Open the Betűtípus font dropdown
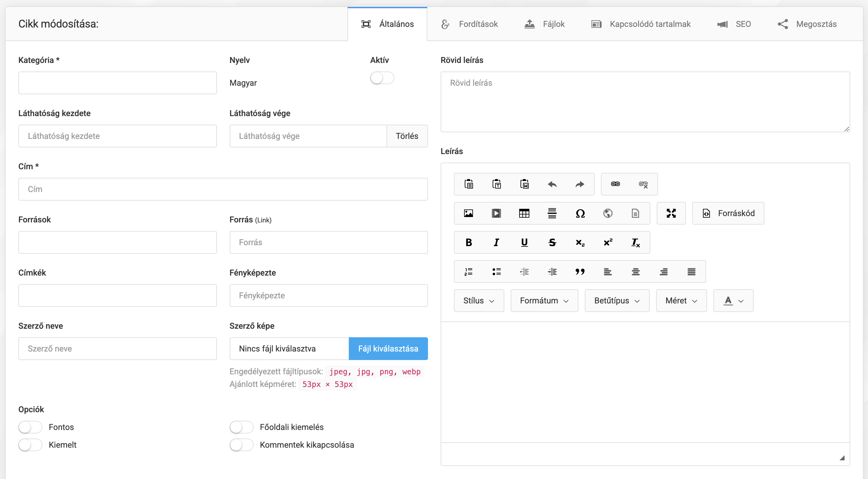868x479 pixels. click(617, 301)
